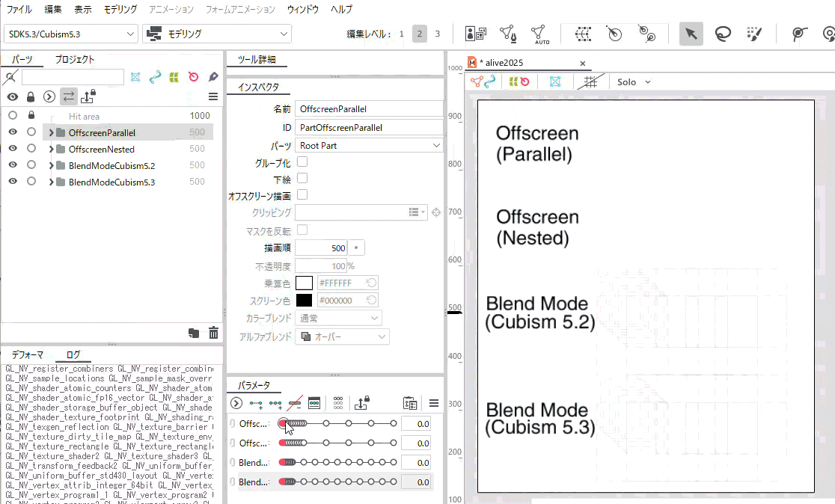Switch to the プロジェクト tab
Viewport: 835px width, 504px height.
click(x=74, y=59)
